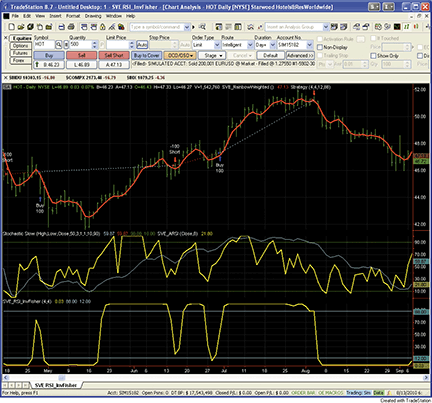Click the Quantity stepper arrows
The width and height of the screenshot is (432, 403).
click(x=94, y=44)
